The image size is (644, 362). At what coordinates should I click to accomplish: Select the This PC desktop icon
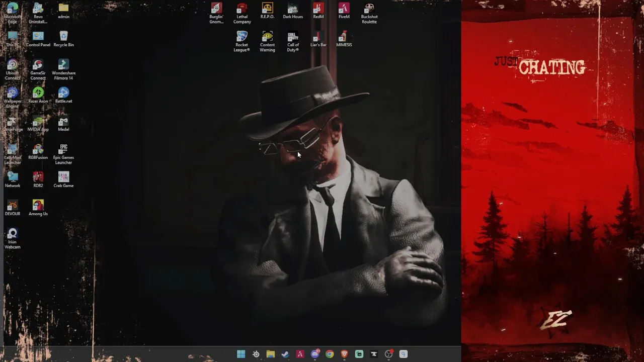[13, 39]
